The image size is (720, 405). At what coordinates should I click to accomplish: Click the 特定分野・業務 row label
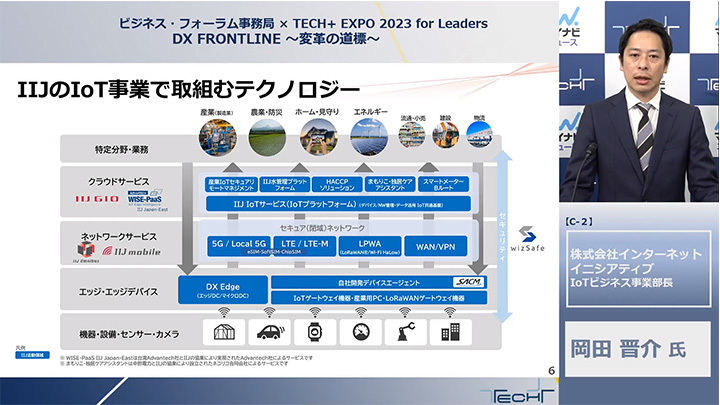click(x=121, y=149)
